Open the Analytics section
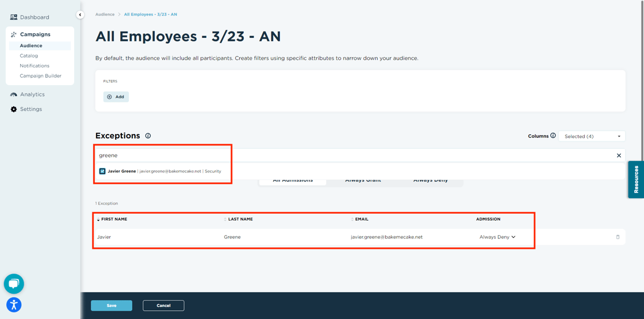 pos(32,94)
